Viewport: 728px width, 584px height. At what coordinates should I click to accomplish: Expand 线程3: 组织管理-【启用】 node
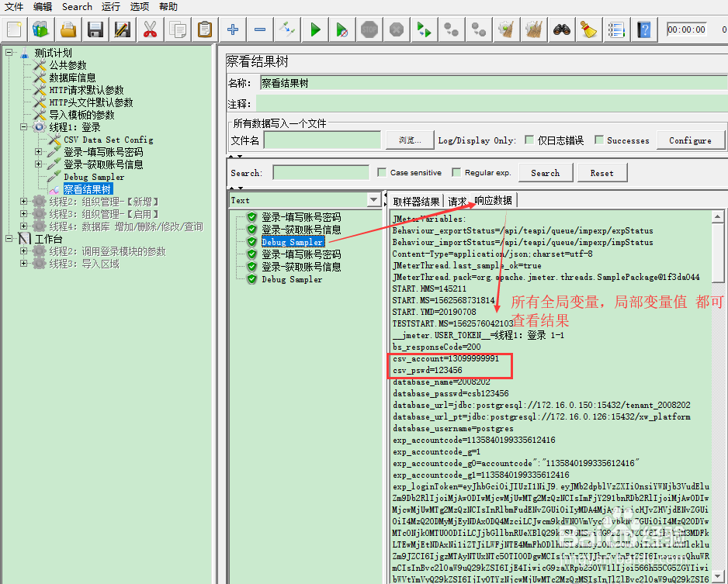pos(23,214)
